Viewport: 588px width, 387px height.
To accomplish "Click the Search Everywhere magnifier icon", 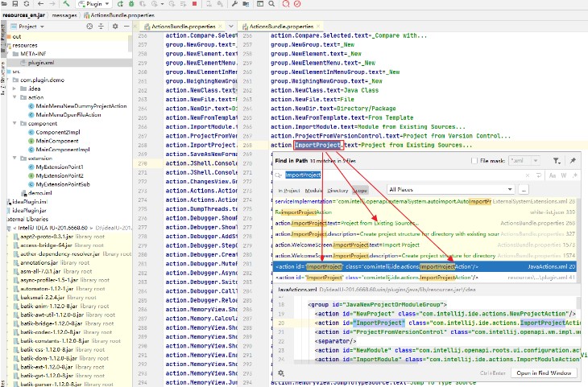I will point(271,4).
